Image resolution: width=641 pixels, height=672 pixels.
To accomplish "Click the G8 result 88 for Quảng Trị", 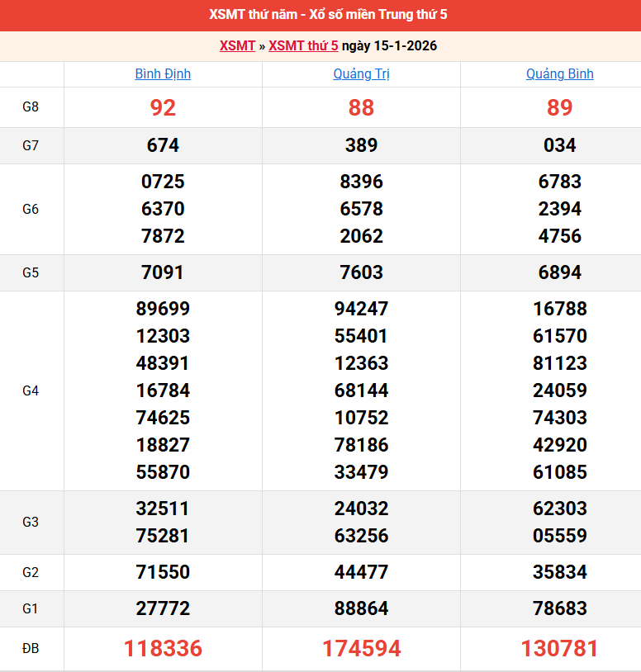I will coord(361,108).
